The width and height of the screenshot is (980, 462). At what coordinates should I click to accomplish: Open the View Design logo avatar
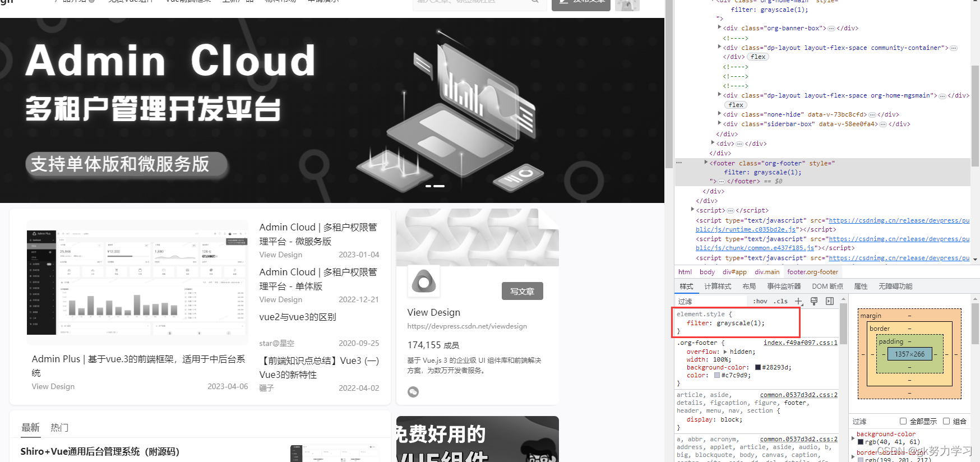[x=423, y=281]
